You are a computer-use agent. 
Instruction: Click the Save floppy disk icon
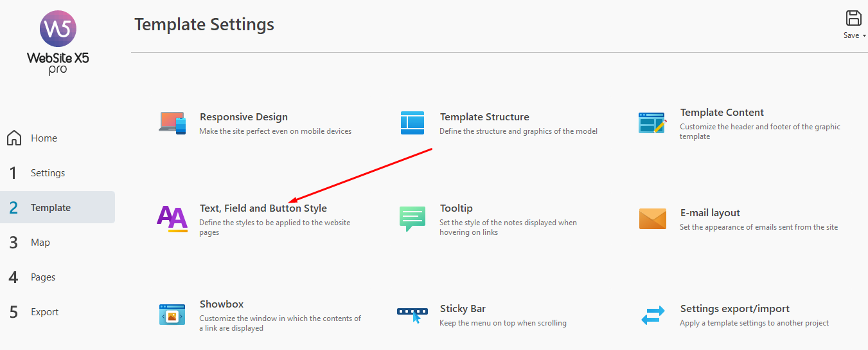853,18
